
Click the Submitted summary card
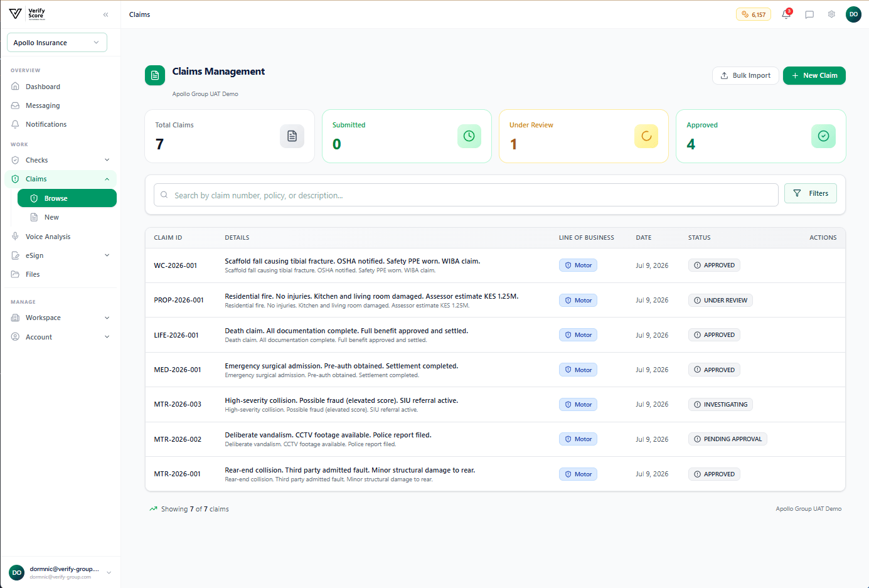tap(407, 136)
